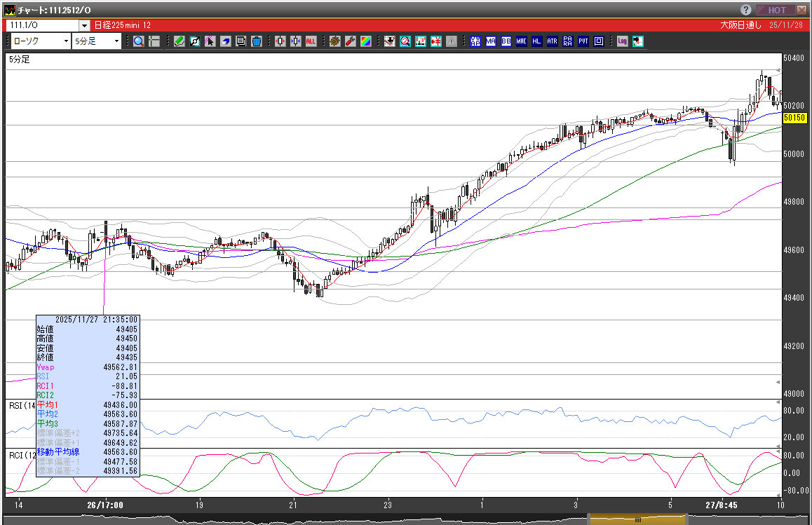This screenshot has height=525, width=812.
Task: Open settings with the wrench icon
Action: (350, 41)
